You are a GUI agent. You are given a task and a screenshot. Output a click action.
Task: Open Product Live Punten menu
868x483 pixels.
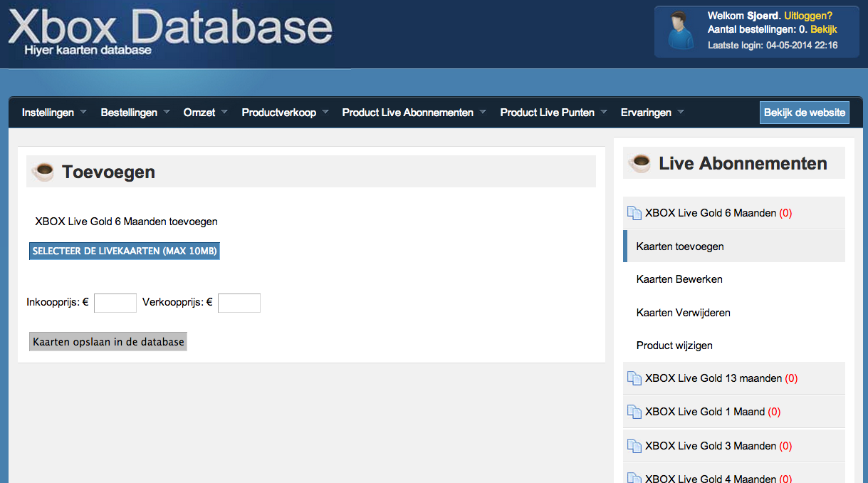(553, 113)
